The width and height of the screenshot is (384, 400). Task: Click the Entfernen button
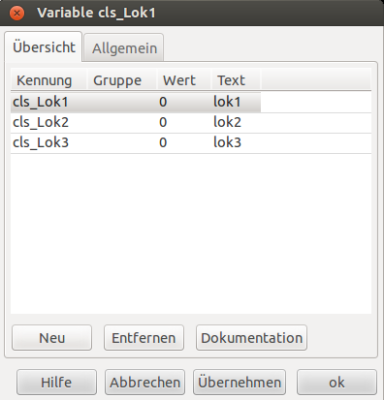coord(144,338)
